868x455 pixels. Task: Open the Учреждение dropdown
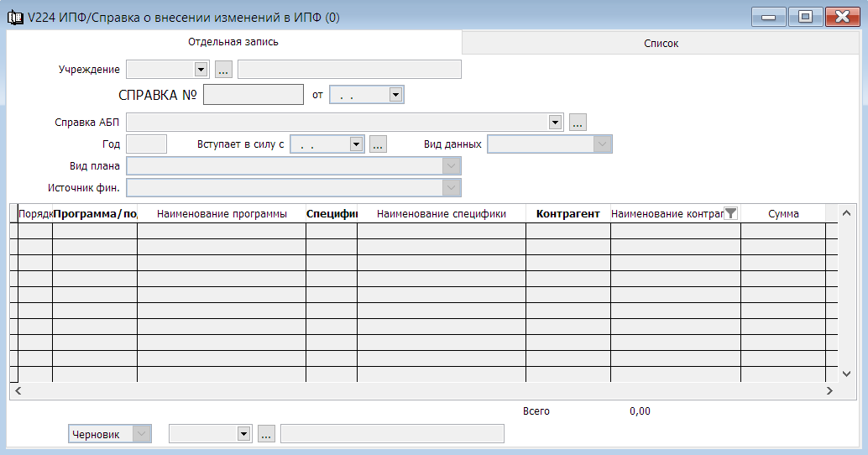(201, 70)
